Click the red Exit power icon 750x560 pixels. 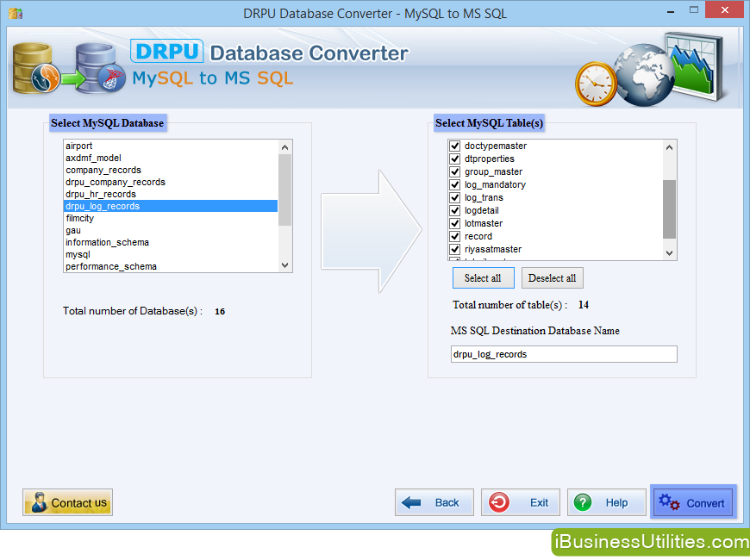pyautogui.click(x=499, y=502)
